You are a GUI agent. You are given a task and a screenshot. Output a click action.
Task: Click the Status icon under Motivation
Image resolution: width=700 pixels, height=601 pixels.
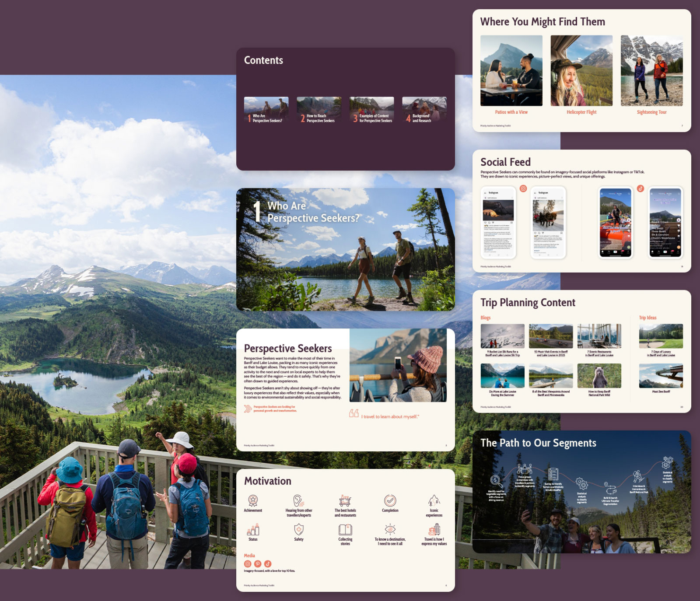253,530
